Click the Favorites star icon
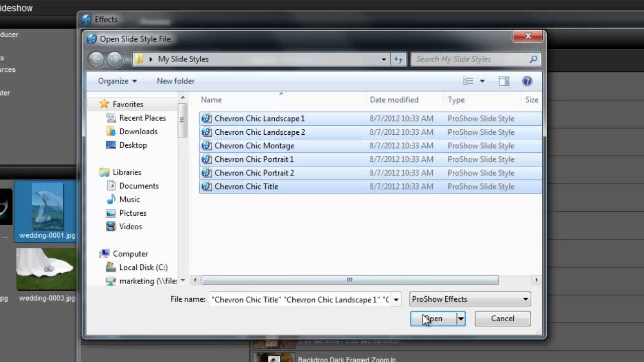This screenshot has height=362, width=644. 104,104
